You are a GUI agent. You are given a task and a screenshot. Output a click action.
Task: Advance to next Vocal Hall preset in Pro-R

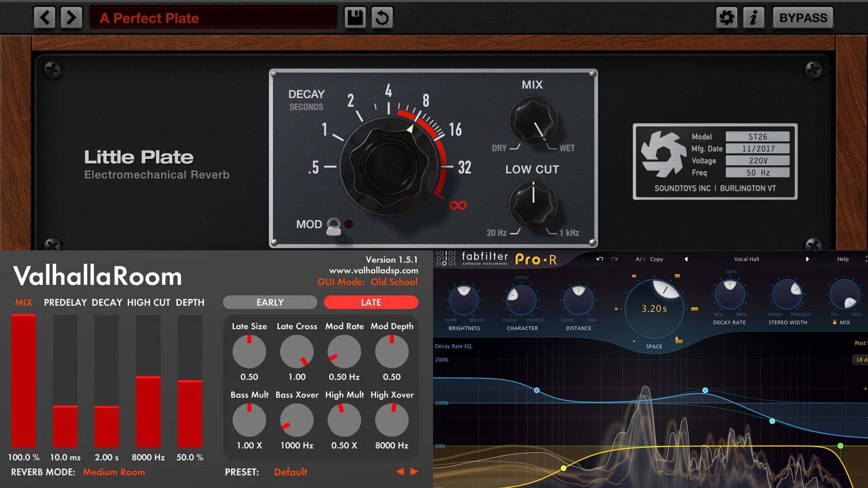point(808,259)
